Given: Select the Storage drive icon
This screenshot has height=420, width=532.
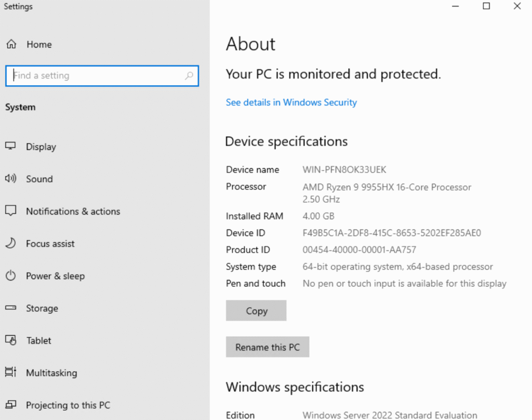Looking at the screenshot, I should (10, 308).
